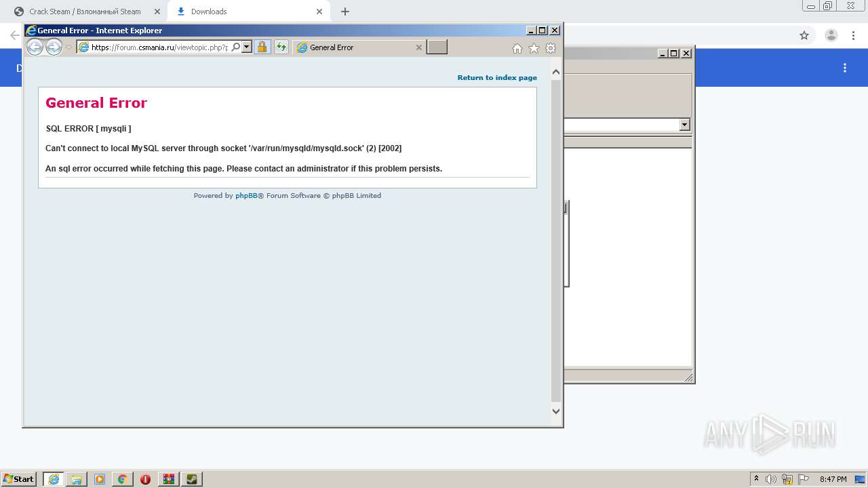Follow the Return to index page link

[497, 77]
